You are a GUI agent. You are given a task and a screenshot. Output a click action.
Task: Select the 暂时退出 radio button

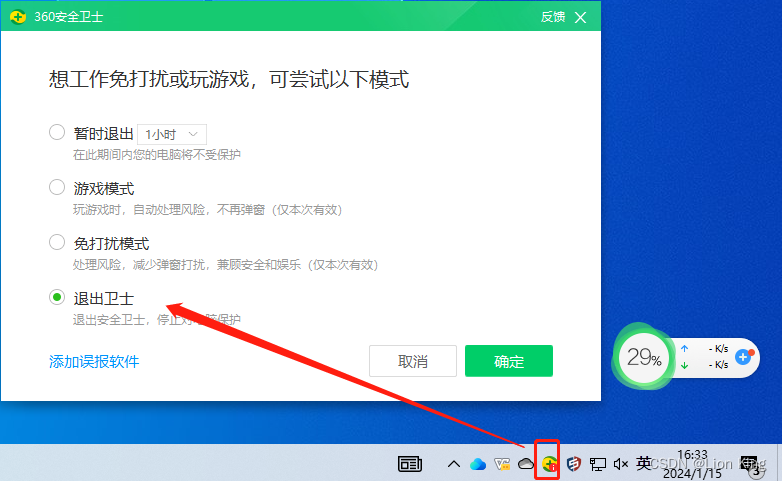57,133
